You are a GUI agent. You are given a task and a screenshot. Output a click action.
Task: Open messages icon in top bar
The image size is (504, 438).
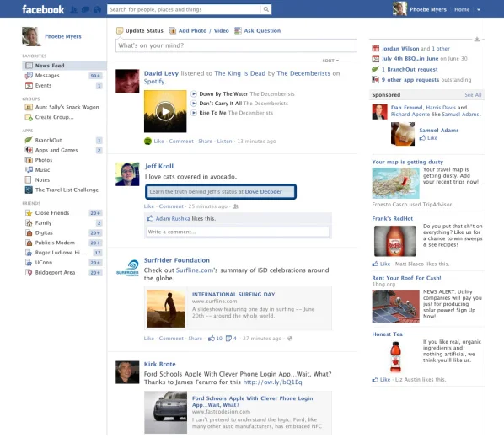pyautogui.click(x=85, y=10)
